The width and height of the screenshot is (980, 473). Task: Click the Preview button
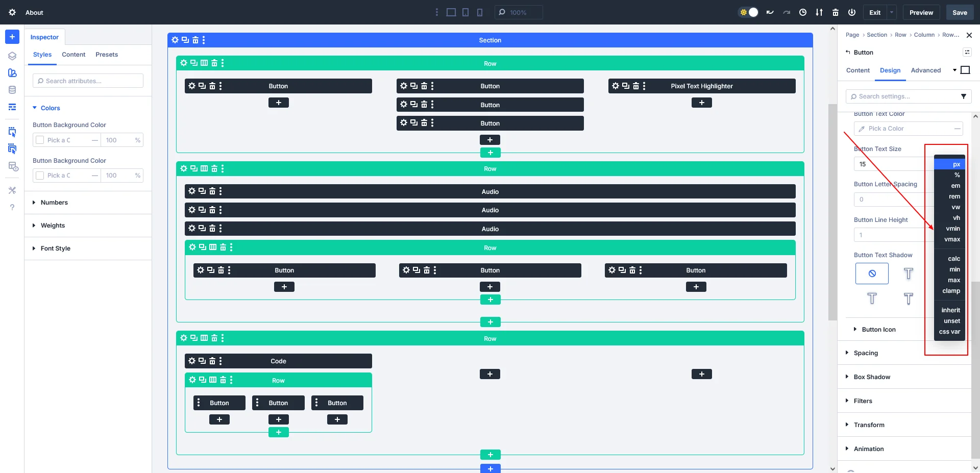click(x=921, y=12)
